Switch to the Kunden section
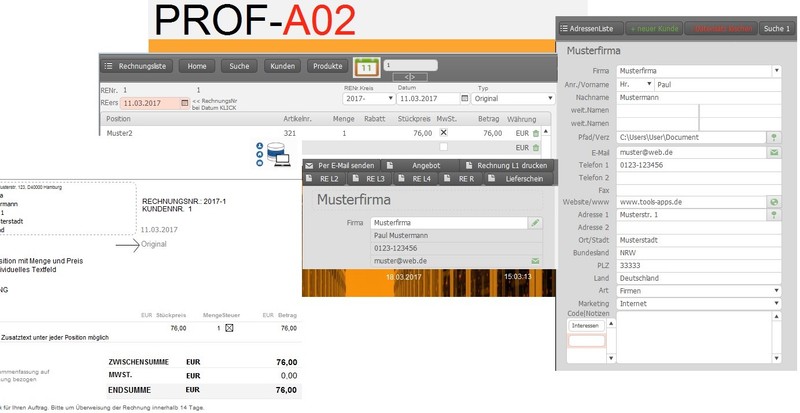800x413 pixels. pos(282,66)
